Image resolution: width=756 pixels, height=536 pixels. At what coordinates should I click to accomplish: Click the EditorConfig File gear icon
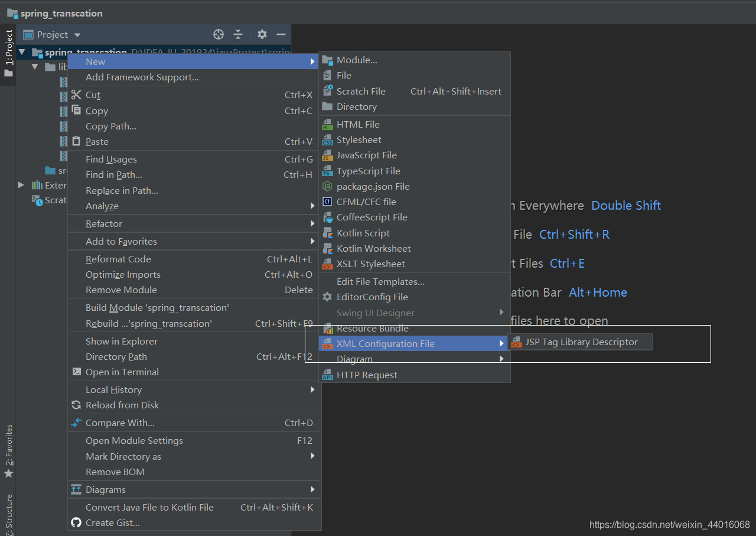[327, 297]
